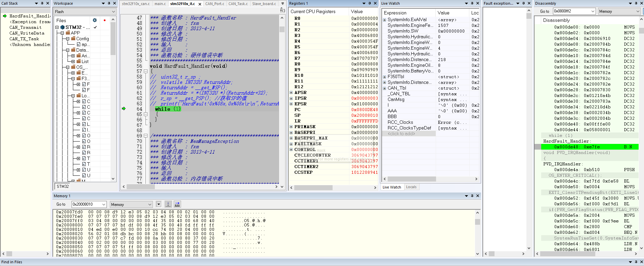Click the STM32 project cube icon
The width and height of the screenshot is (644, 266).
pyautogui.click(x=62, y=27)
